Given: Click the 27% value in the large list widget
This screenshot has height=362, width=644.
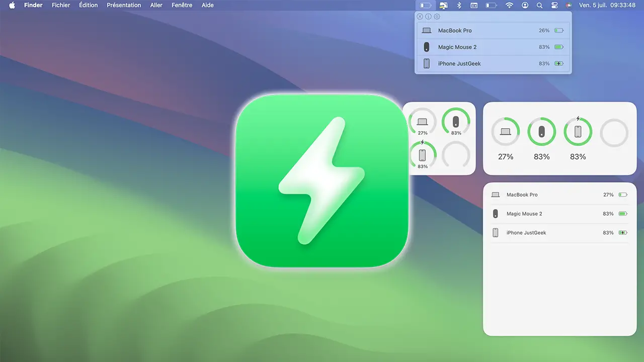Looking at the screenshot, I should point(608,195).
